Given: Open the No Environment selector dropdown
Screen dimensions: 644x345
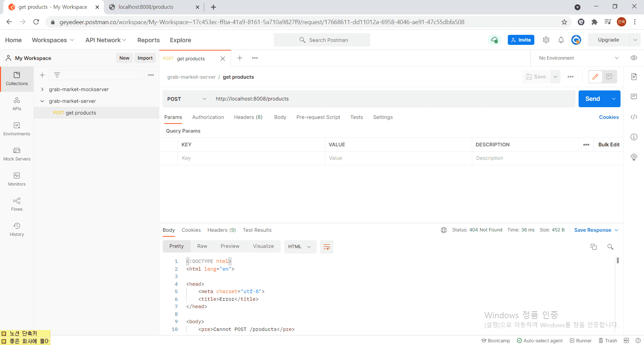Looking at the screenshot, I should (x=579, y=58).
